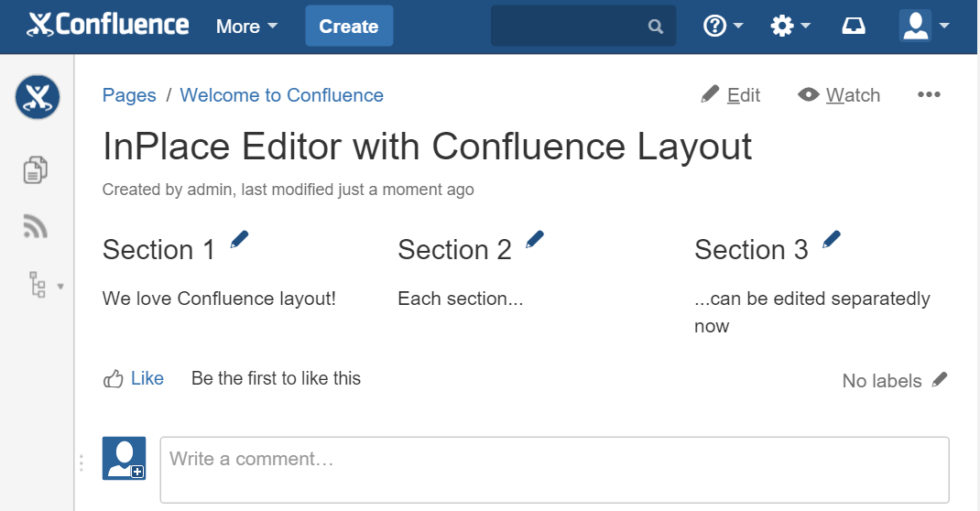The height and width of the screenshot is (511, 980).
Task: Open the user profile menu
Action: (x=922, y=27)
